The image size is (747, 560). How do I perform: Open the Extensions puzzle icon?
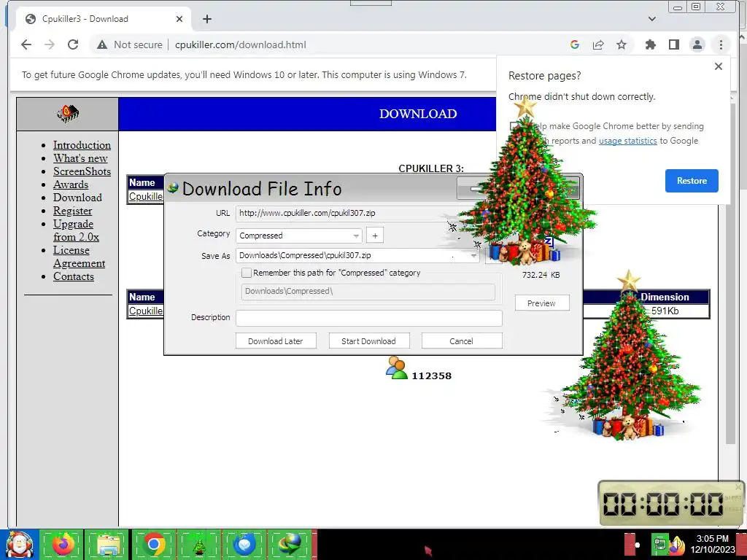(x=650, y=44)
